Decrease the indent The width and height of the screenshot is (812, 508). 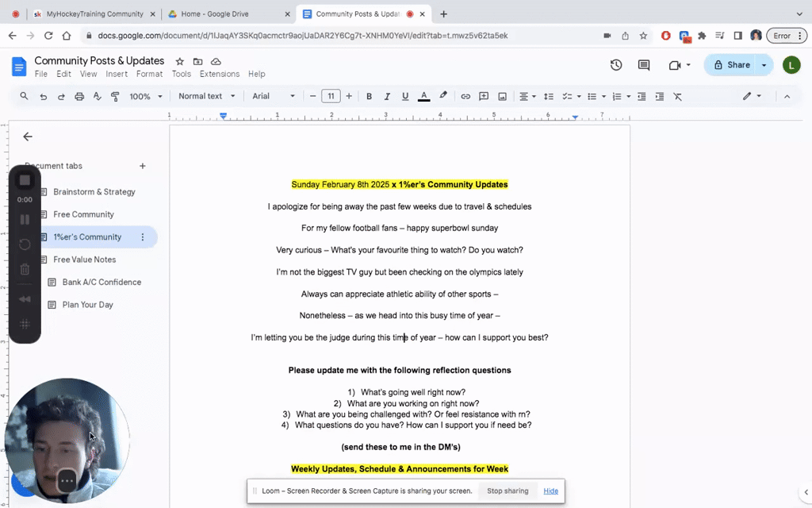(641, 96)
